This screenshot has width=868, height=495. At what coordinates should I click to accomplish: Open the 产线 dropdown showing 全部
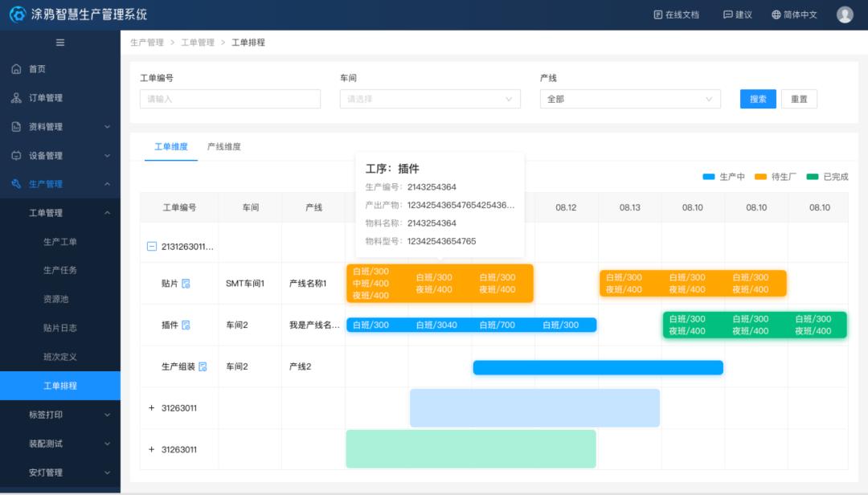click(x=630, y=99)
